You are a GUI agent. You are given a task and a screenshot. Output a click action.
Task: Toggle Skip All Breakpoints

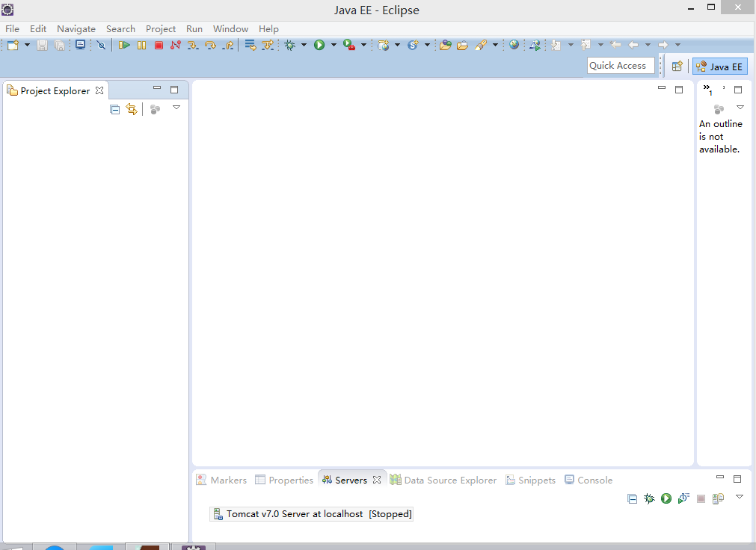pyautogui.click(x=101, y=45)
